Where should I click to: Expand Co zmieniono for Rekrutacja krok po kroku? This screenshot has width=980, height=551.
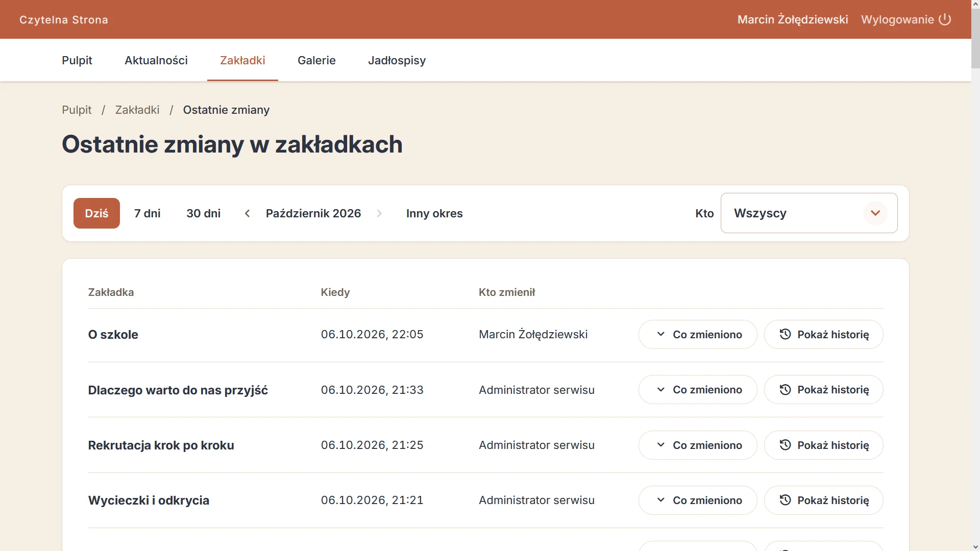point(698,445)
